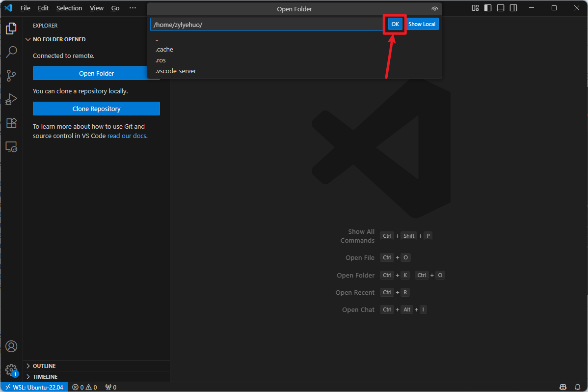Open the Accounts icon
This screenshot has width=588, height=392.
coord(11,346)
